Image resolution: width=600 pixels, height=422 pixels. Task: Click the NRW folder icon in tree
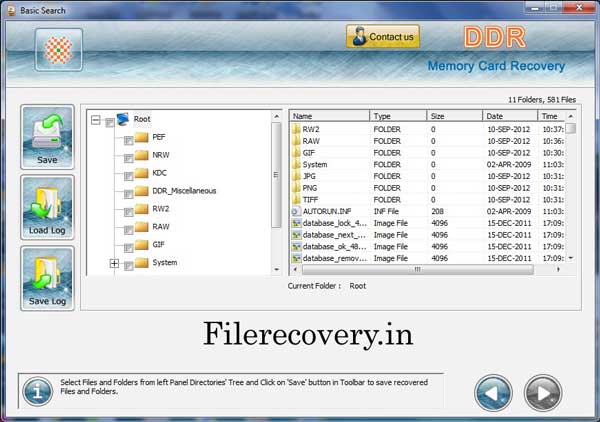pyautogui.click(x=142, y=155)
